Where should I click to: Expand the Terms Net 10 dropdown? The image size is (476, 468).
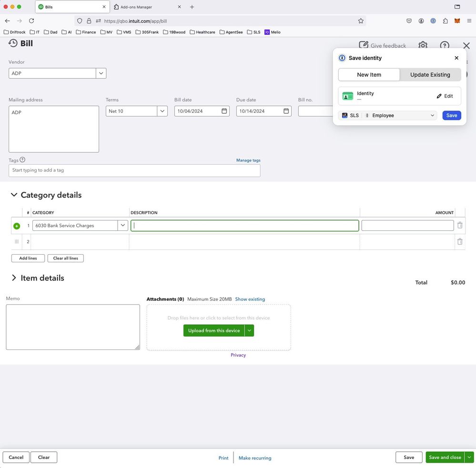[x=162, y=111]
